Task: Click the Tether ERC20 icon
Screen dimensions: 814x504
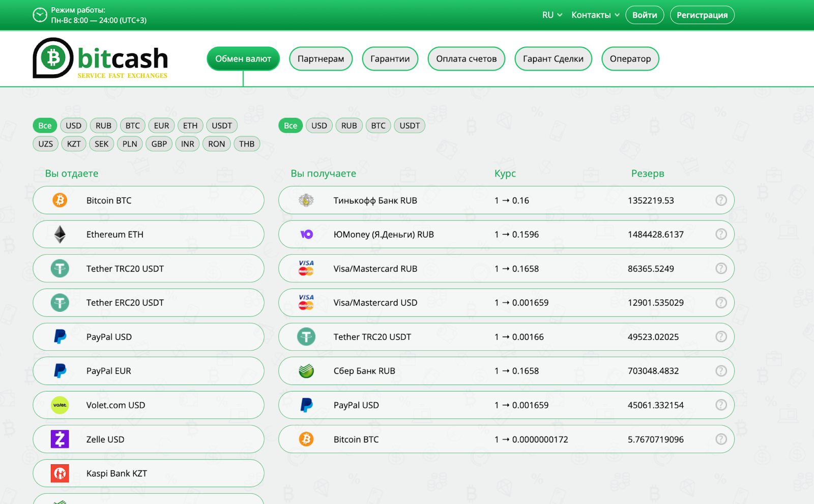Action: 60,303
